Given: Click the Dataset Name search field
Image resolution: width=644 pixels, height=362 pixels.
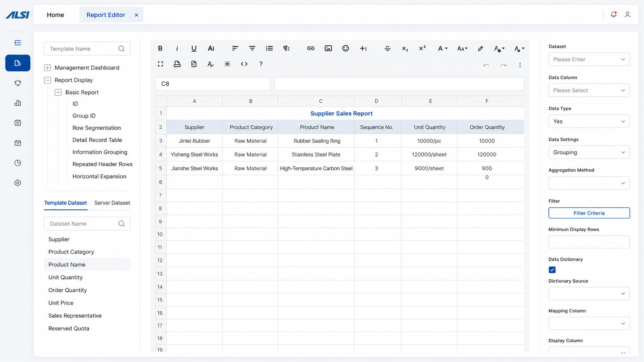Looking at the screenshot, I should point(87,224).
